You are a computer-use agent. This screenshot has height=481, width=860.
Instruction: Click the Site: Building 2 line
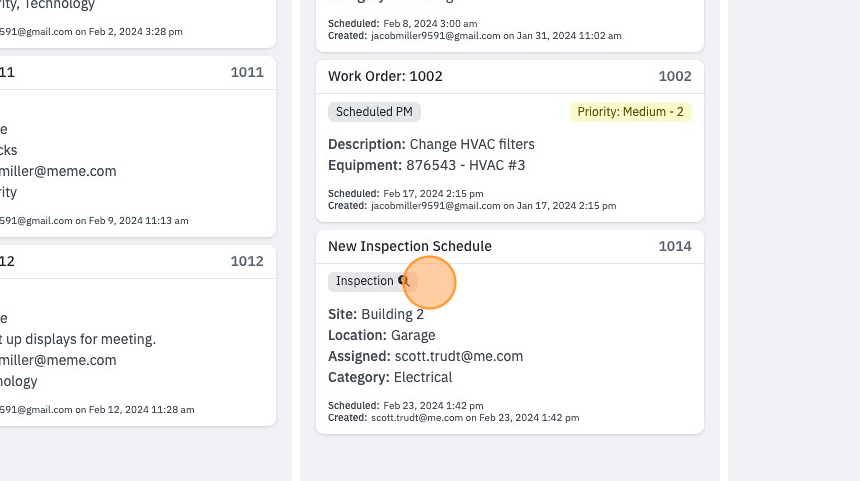[376, 314]
